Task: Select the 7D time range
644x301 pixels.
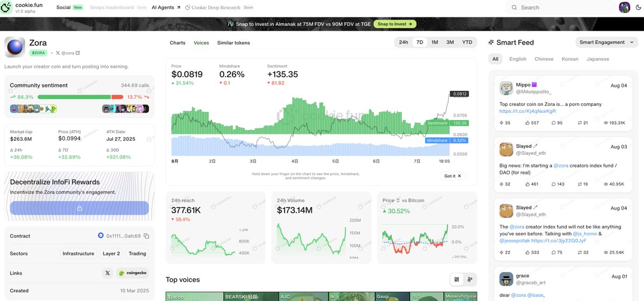Action: (x=420, y=42)
